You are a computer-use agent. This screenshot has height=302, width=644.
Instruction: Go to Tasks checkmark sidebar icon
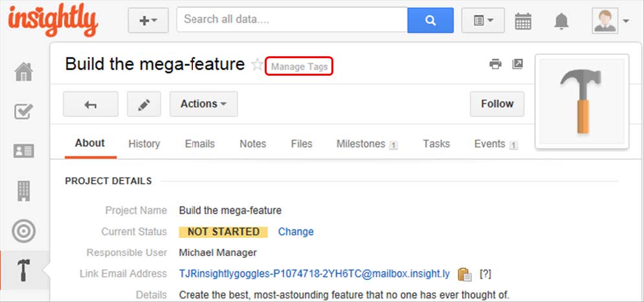tap(24, 111)
